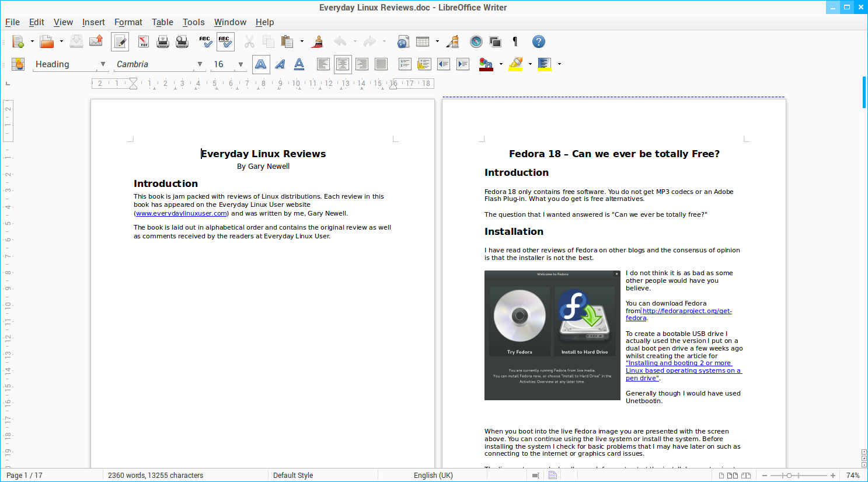868x482 pixels.
Task: Click the Undo arrow
Action: (x=340, y=41)
